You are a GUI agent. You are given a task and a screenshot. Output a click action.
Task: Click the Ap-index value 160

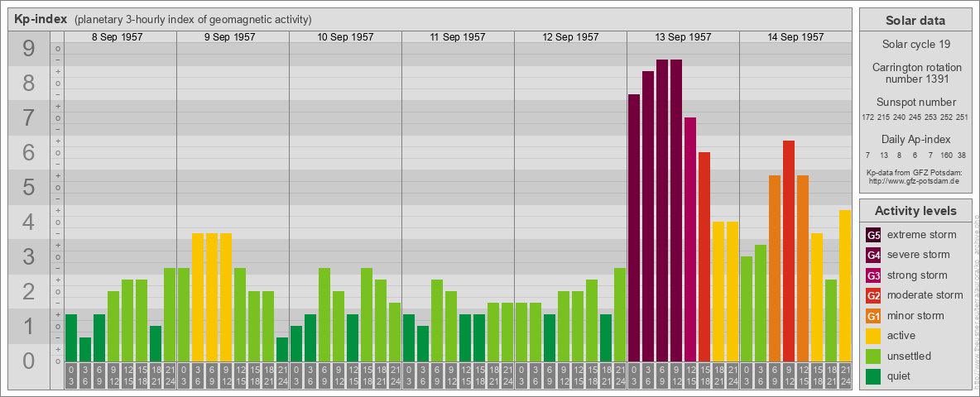(x=946, y=155)
